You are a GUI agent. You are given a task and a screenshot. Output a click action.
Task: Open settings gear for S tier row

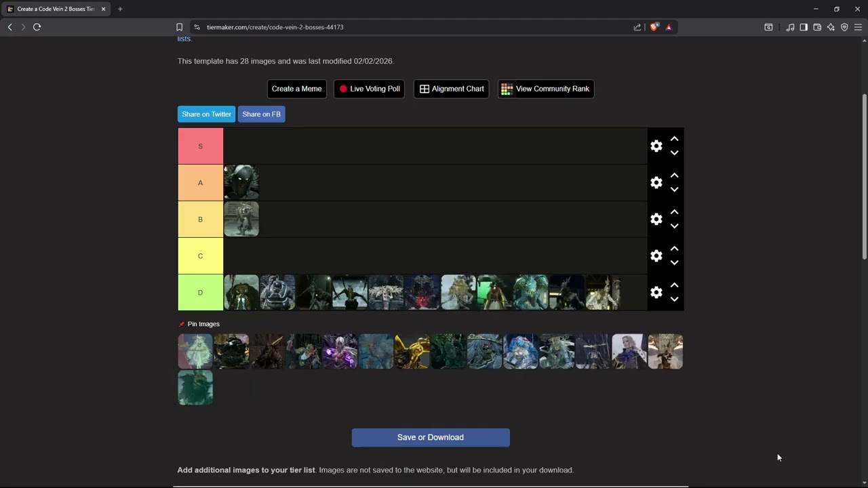click(x=656, y=146)
